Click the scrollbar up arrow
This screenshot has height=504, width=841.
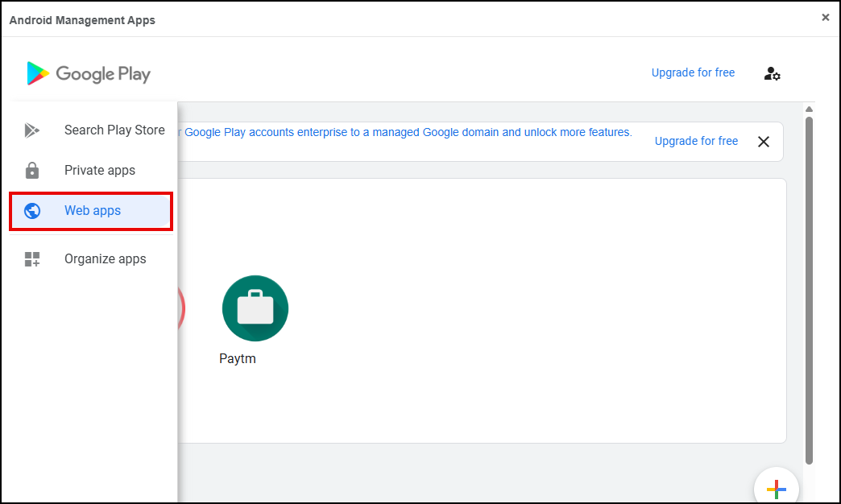pyautogui.click(x=809, y=109)
